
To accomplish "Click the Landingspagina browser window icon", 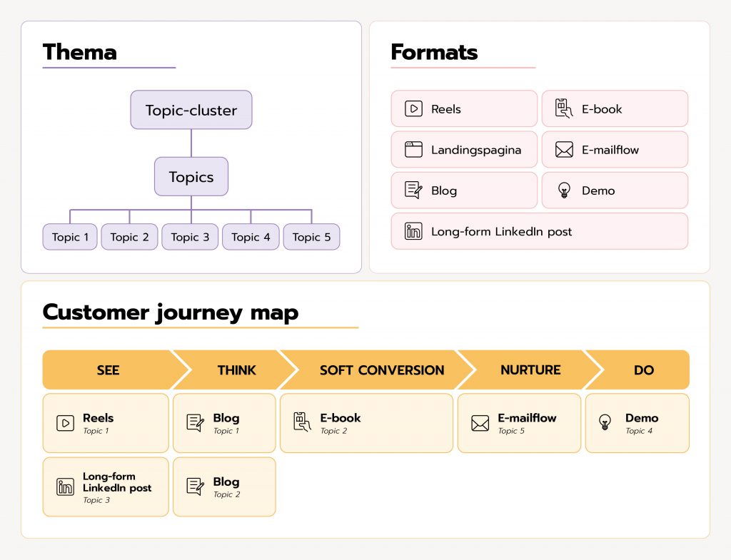I will pyautogui.click(x=413, y=150).
